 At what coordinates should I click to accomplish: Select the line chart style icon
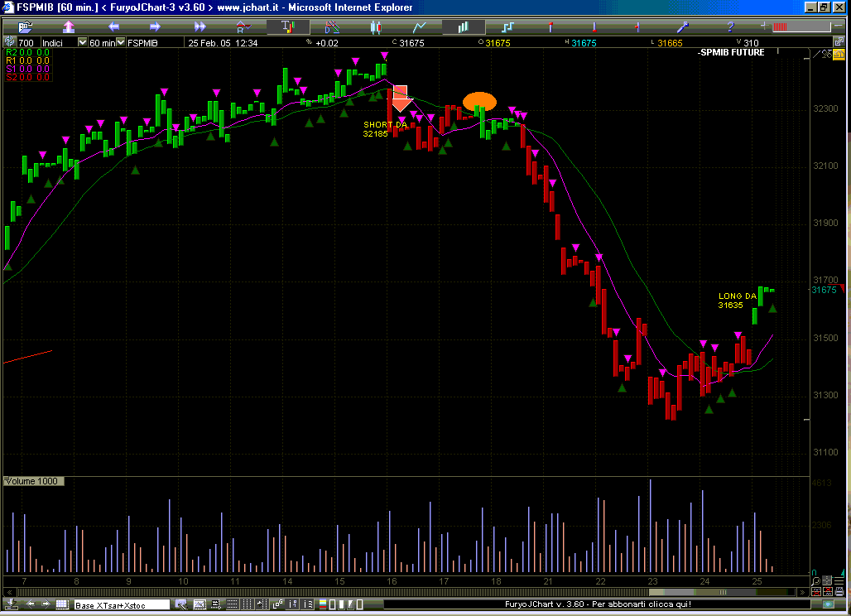pyautogui.click(x=420, y=27)
